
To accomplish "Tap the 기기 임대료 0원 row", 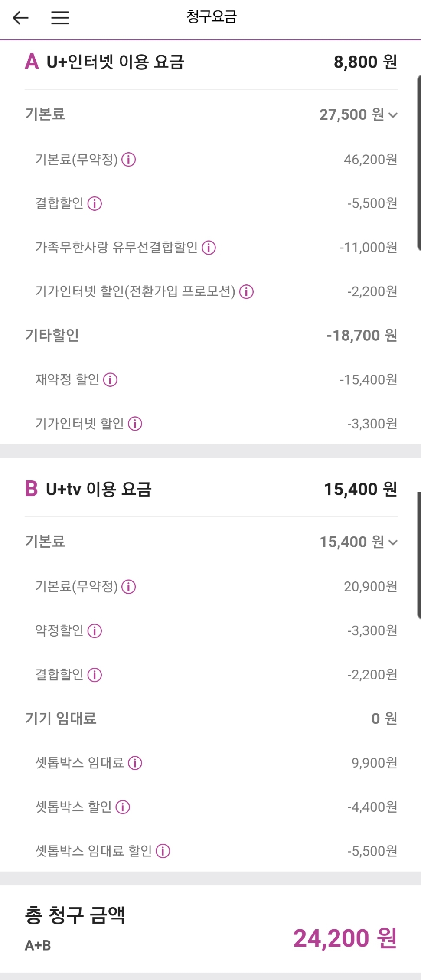I will [211, 719].
